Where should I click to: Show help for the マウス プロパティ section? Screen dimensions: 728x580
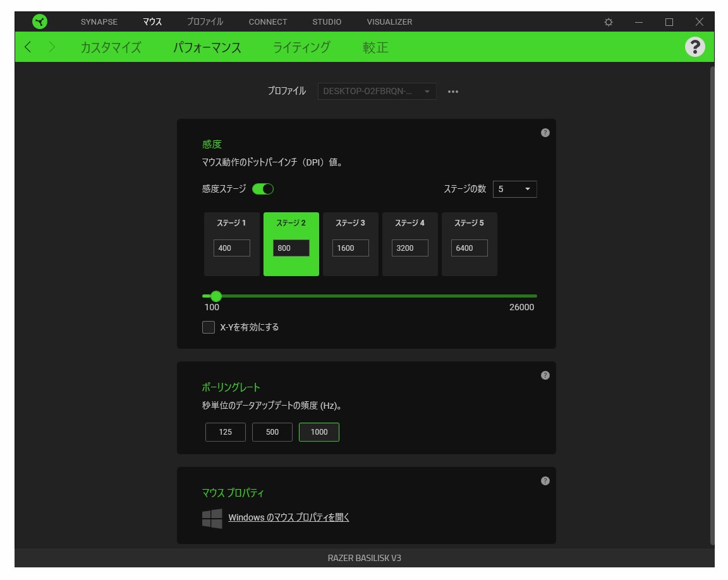(545, 481)
